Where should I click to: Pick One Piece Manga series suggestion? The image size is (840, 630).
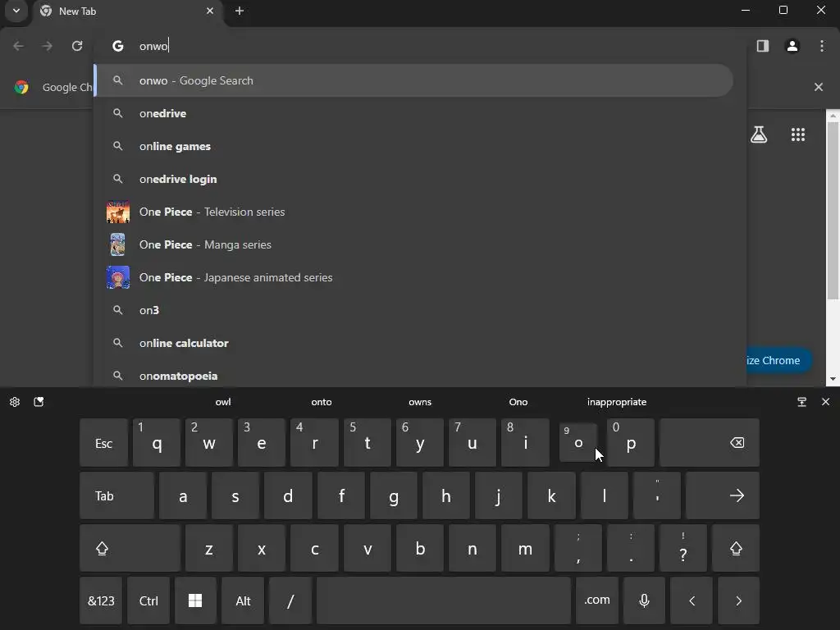(x=413, y=244)
